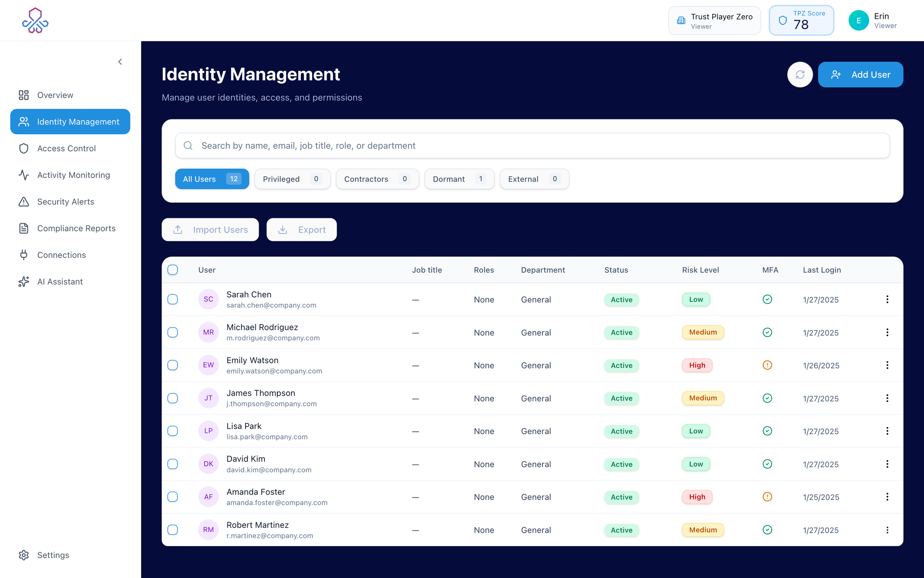Click Emily Watson's MFA warning icon
Screen dimensions: 924x578
coord(767,365)
